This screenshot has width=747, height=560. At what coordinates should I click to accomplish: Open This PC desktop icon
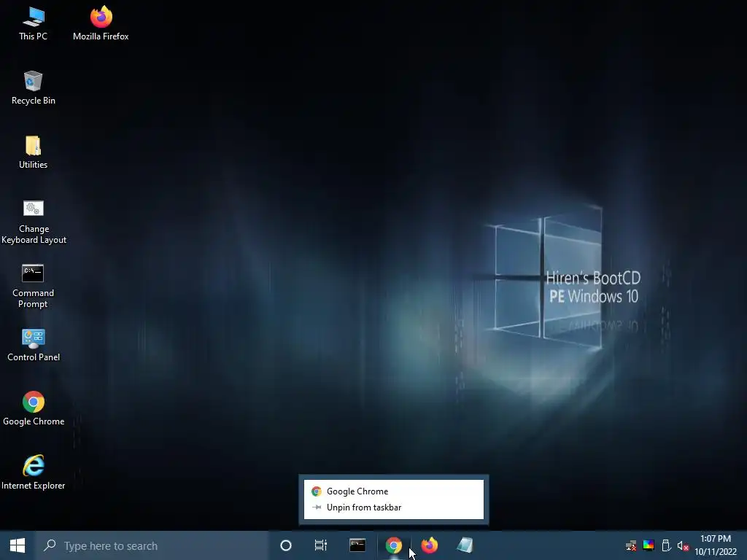(x=33, y=24)
